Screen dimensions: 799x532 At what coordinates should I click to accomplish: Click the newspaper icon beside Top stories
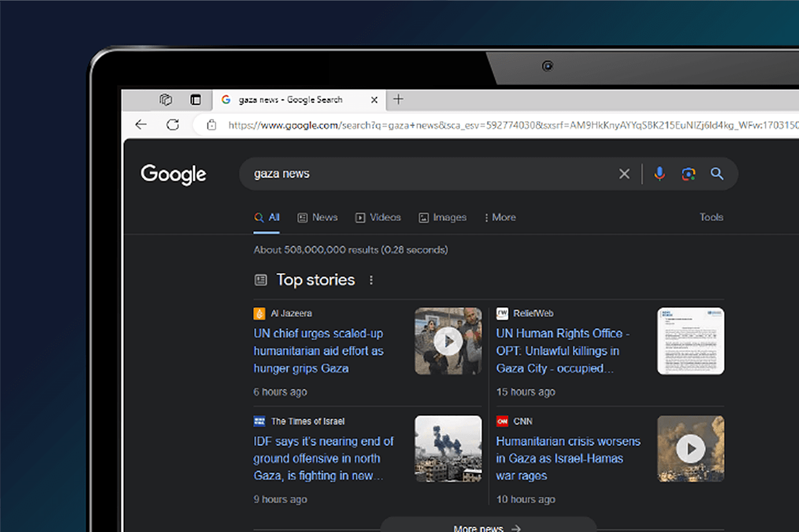tap(261, 280)
